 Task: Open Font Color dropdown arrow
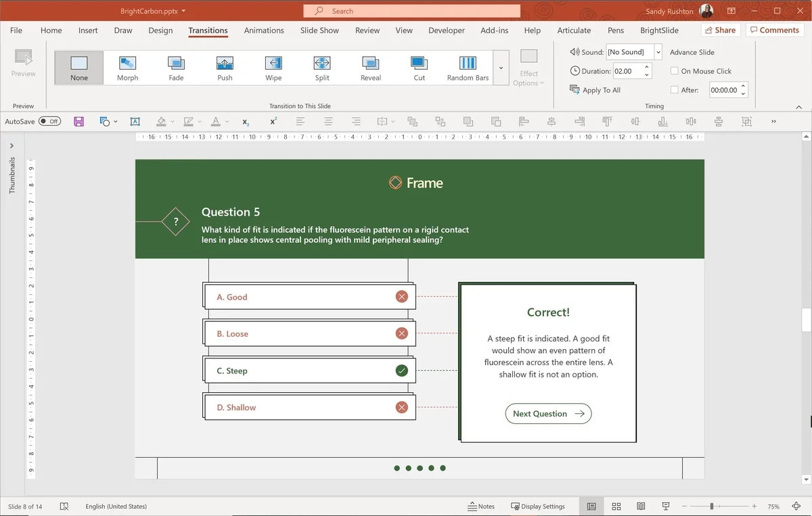[227, 122]
